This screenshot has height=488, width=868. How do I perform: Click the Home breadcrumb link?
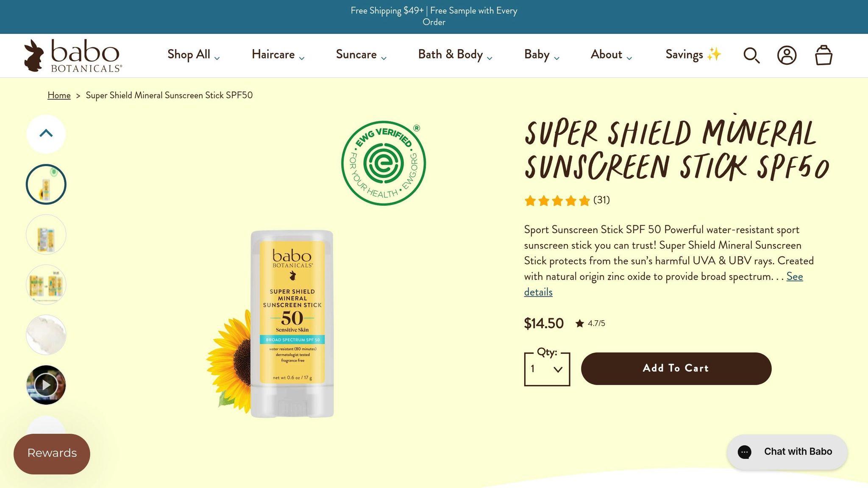[x=58, y=95]
